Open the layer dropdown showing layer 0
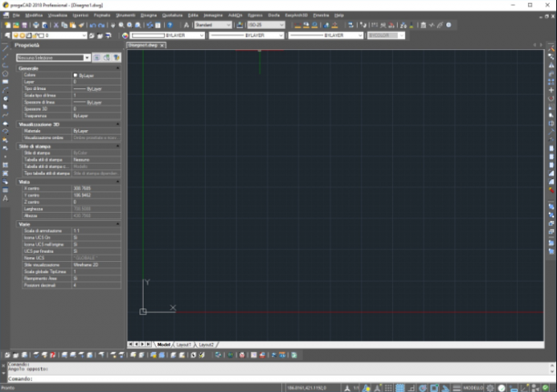Image resolution: width=557 pixels, height=392 pixels. 50,35
